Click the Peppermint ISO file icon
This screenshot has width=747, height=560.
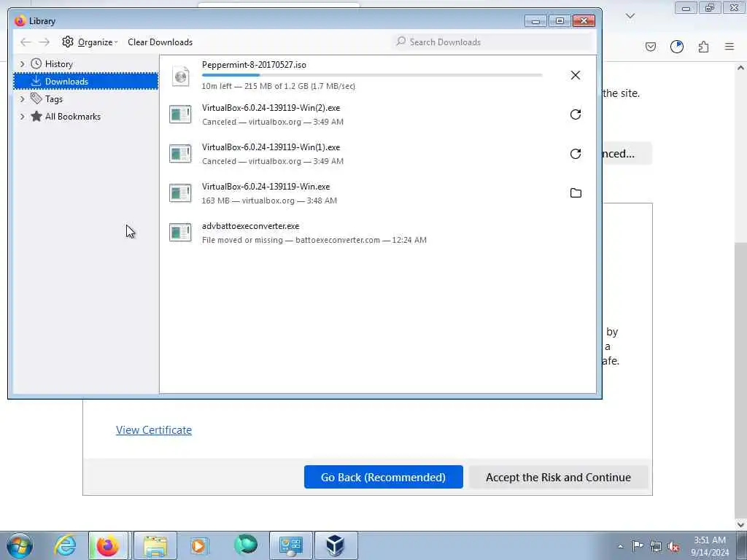pyautogui.click(x=181, y=76)
